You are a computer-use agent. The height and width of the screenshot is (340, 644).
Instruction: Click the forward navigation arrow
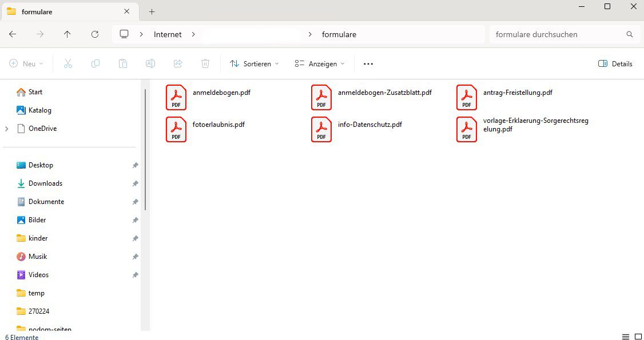coord(40,34)
